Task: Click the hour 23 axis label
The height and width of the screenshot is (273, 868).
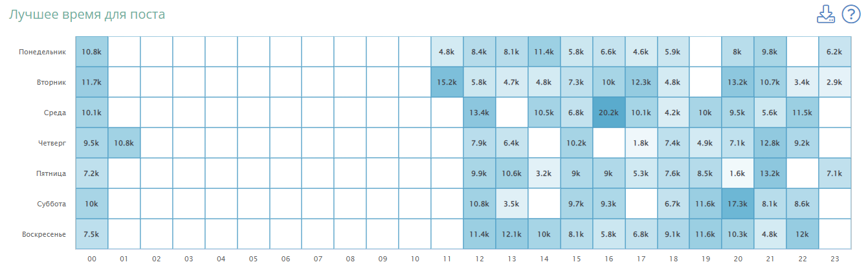Action: coord(835,259)
